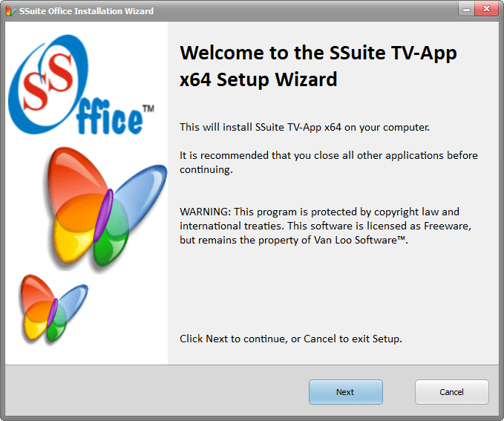This screenshot has height=421, width=504.
Task: Click the blue ffice lettering in the logo
Action: [109, 117]
